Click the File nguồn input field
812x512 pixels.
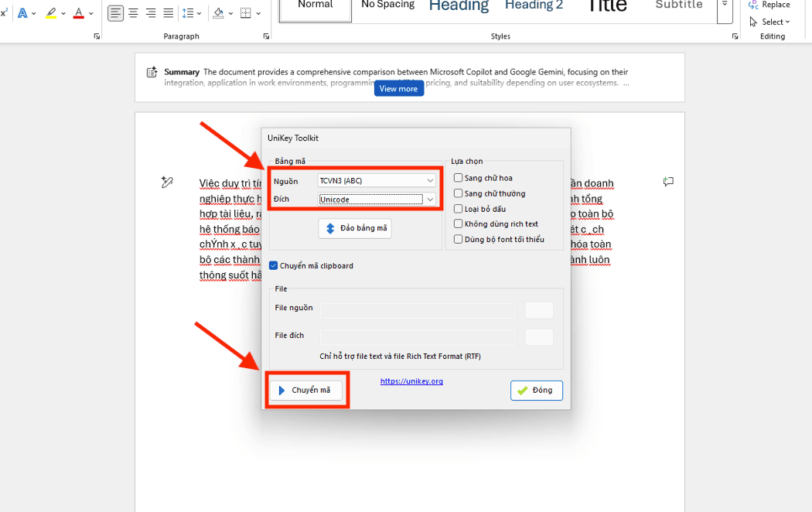pyautogui.click(x=418, y=309)
